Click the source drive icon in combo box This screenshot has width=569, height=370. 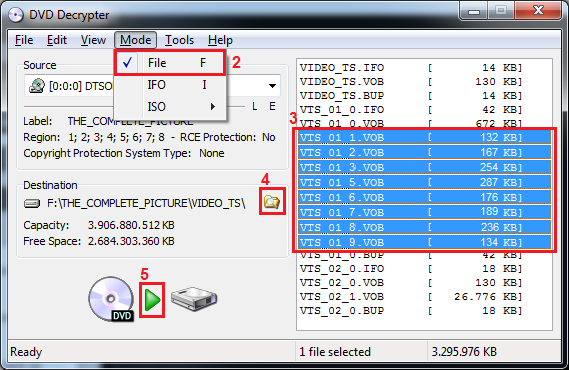tap(37, 86)
